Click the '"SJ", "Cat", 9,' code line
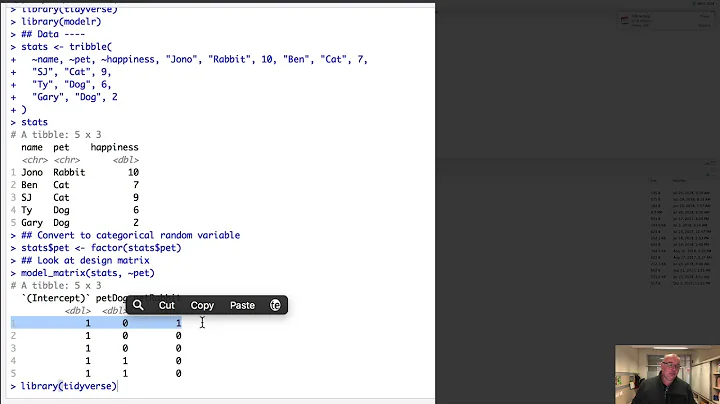 click(71, 72)
